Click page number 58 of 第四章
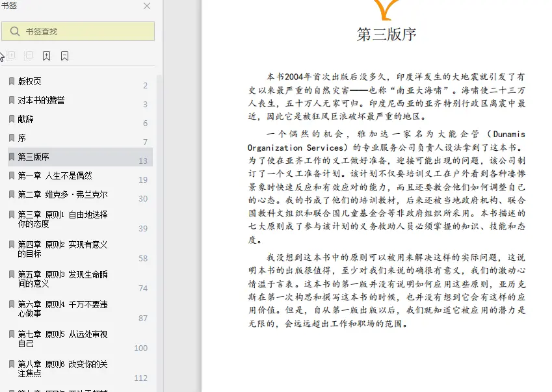This screenshot has width=552, height=392. (143, 258)
